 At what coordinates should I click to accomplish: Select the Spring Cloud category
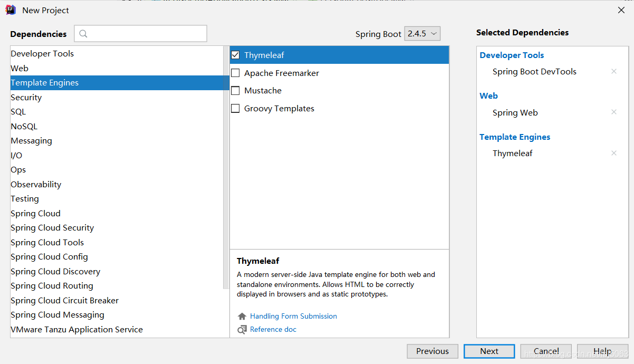coord(117,213)
